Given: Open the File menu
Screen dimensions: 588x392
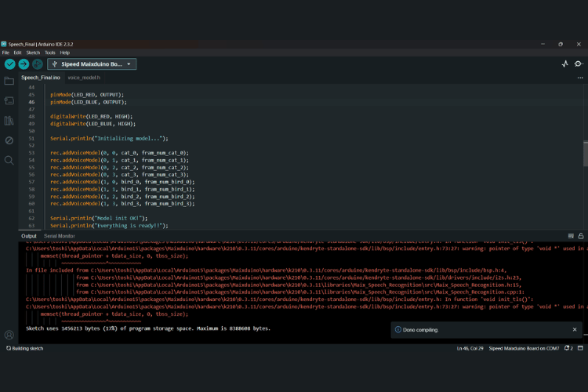Looking at the screenshot, I should [5, 53].
